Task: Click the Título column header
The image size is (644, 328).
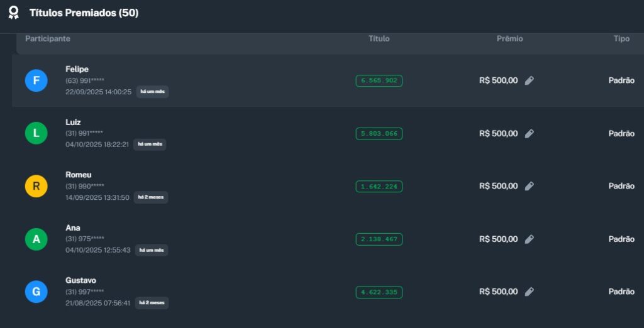Action: pos(379,39)
